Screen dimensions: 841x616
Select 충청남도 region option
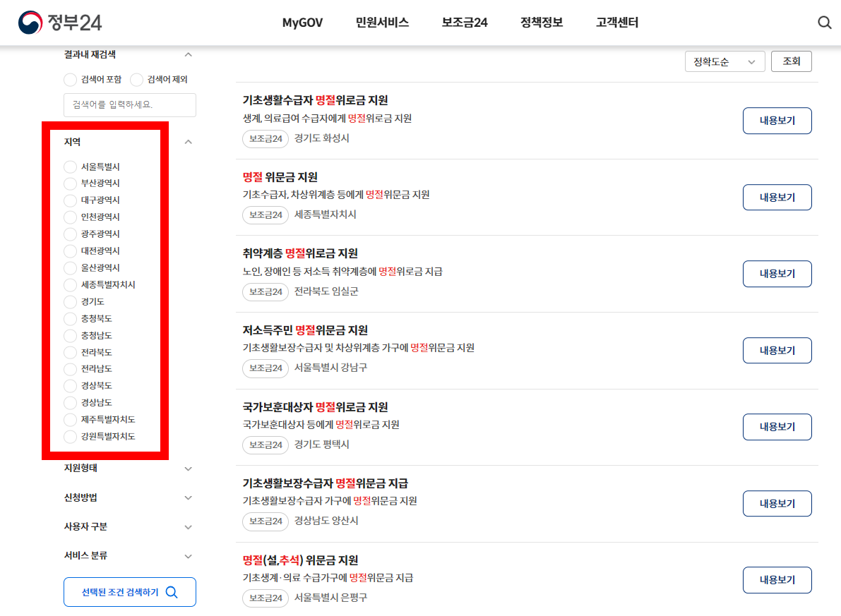click(70, 336)
